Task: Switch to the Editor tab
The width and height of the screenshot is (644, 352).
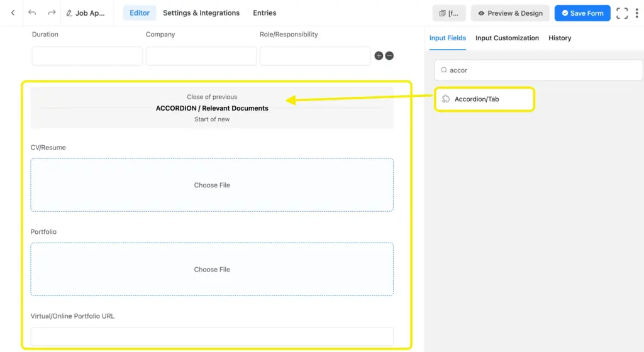Action: [140, 13]
